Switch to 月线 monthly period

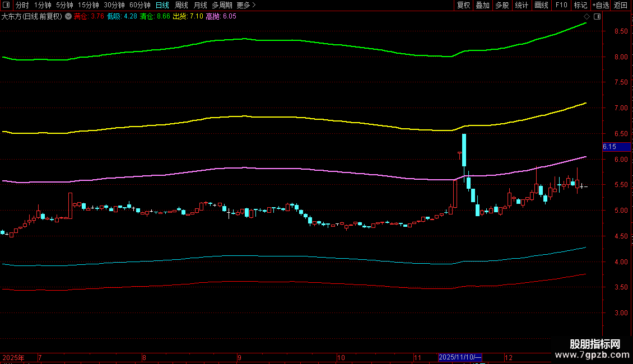click(200, 5)
